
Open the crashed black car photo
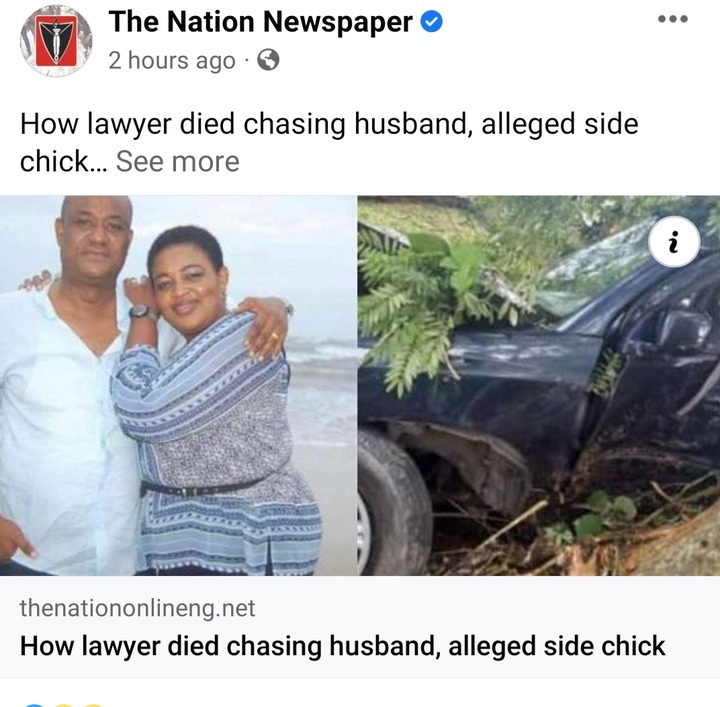(x=539, y=385)
